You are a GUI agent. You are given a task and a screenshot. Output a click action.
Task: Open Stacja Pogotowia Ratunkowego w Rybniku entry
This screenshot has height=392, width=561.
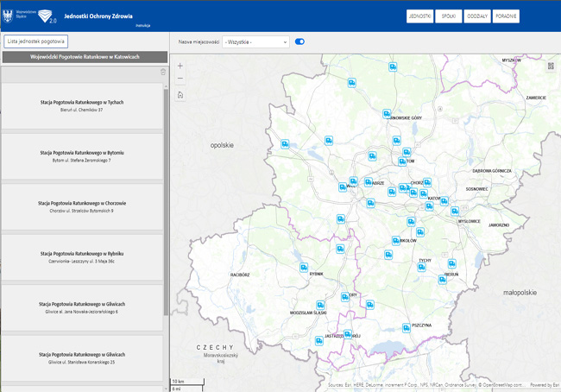click(81, 257)
